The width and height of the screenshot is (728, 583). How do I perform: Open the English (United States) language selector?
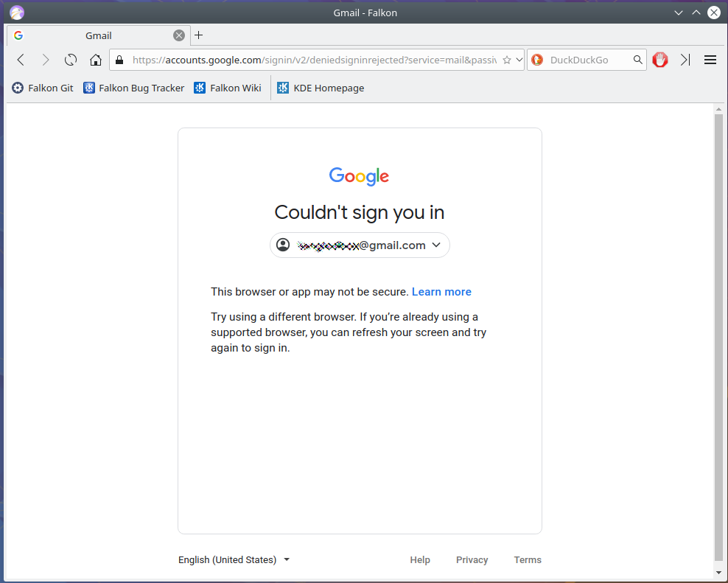pos(234,559)
